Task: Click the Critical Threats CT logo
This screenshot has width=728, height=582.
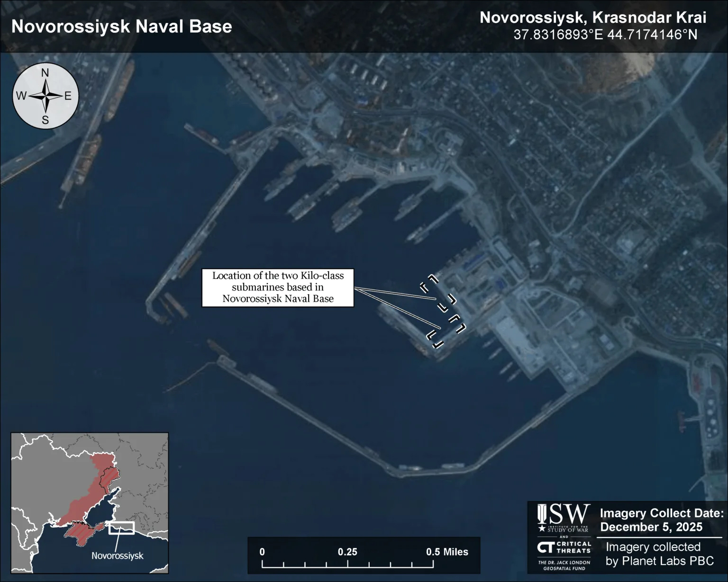Action: pos(564,547)
